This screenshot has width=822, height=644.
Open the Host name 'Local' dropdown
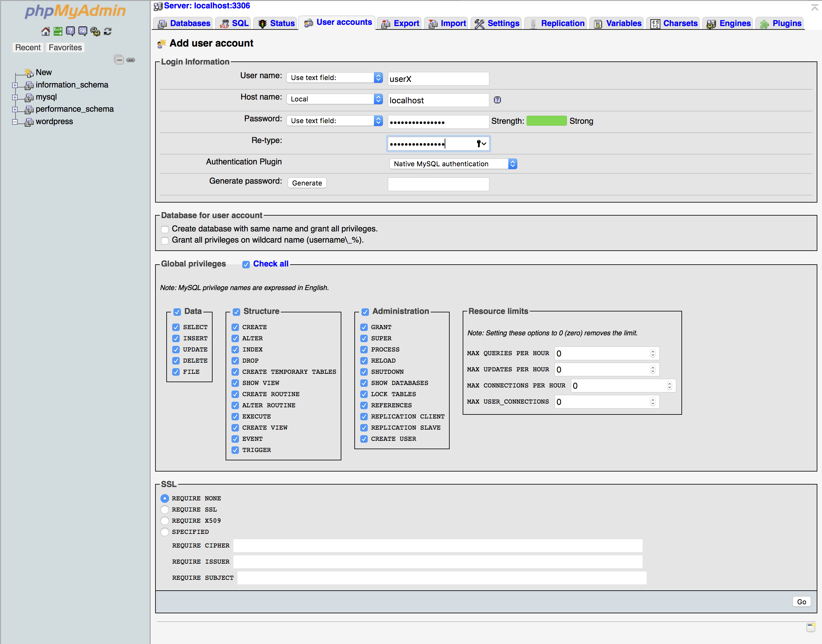click(335, 99)
